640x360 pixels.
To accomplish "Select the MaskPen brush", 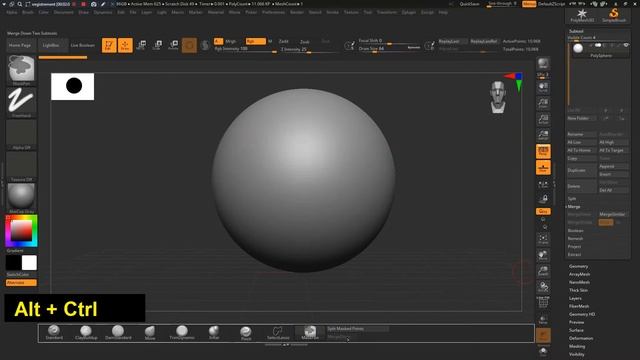I will [x=310, y=333].
